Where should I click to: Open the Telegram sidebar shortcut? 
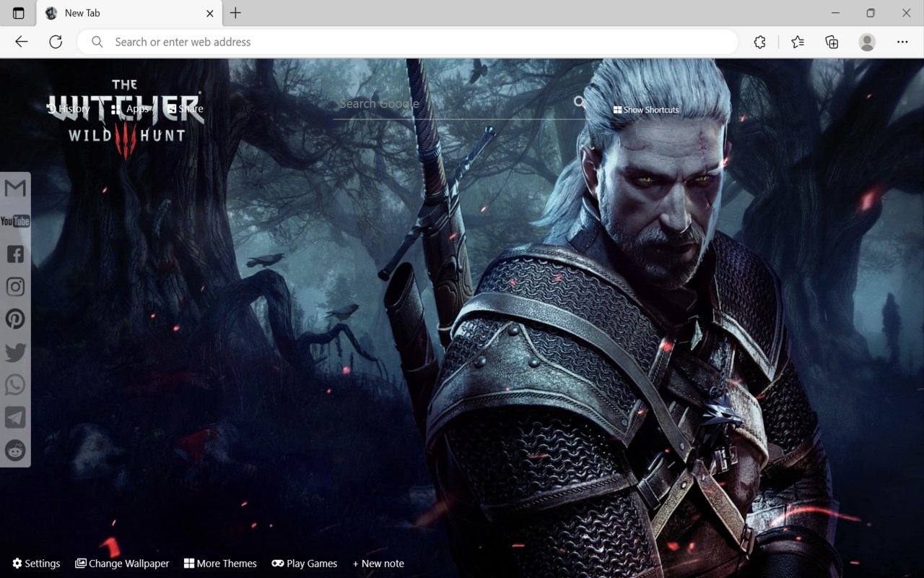15,417
